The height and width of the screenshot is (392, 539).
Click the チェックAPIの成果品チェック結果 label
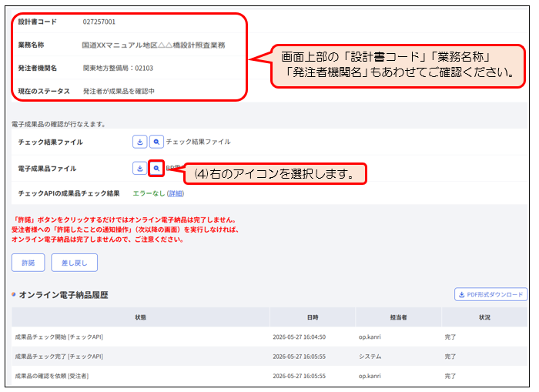[x=69, y=193]
